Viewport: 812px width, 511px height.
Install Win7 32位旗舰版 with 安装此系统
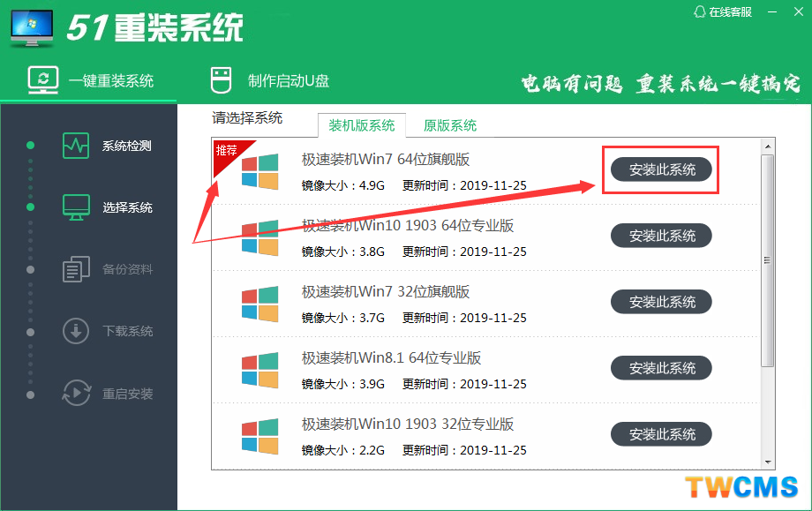[x=661, y=302]
